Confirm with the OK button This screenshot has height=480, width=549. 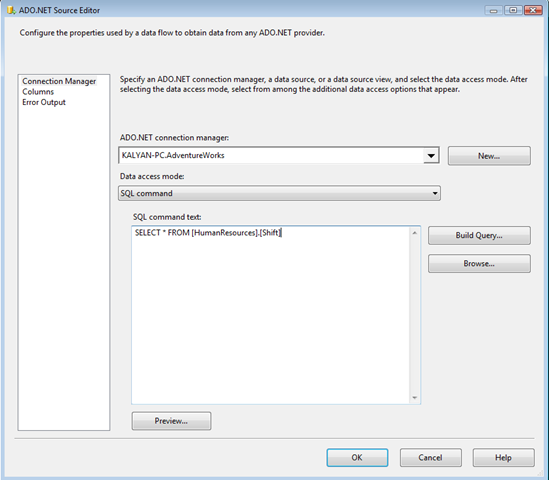(357, 458)
